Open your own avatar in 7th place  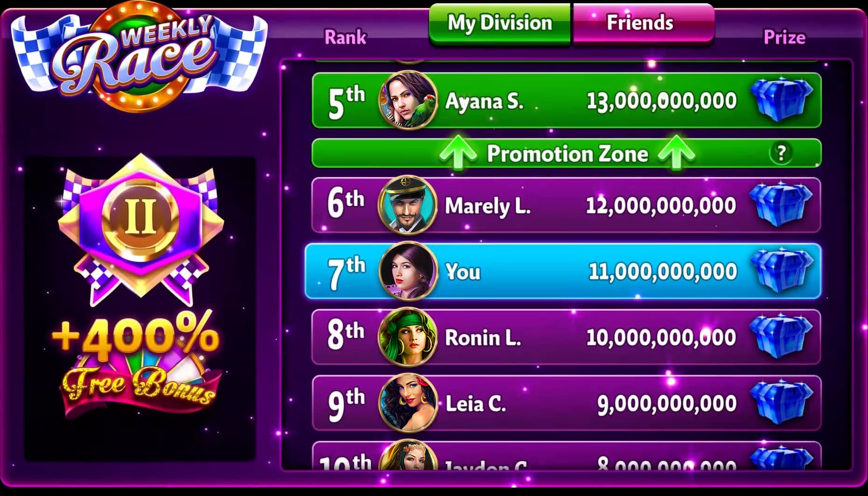pos(408,271)
